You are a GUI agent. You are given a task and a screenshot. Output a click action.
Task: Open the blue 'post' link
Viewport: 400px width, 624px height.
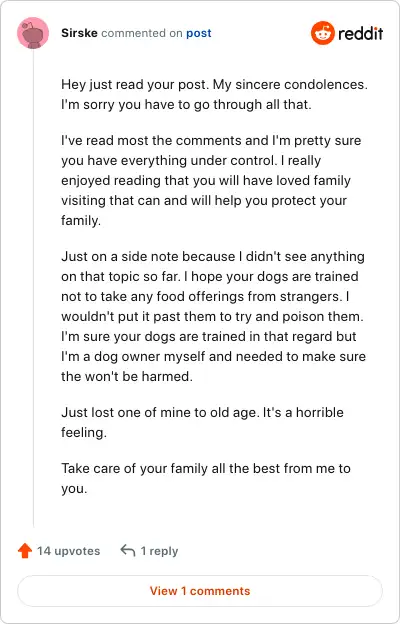coord(199,33)
